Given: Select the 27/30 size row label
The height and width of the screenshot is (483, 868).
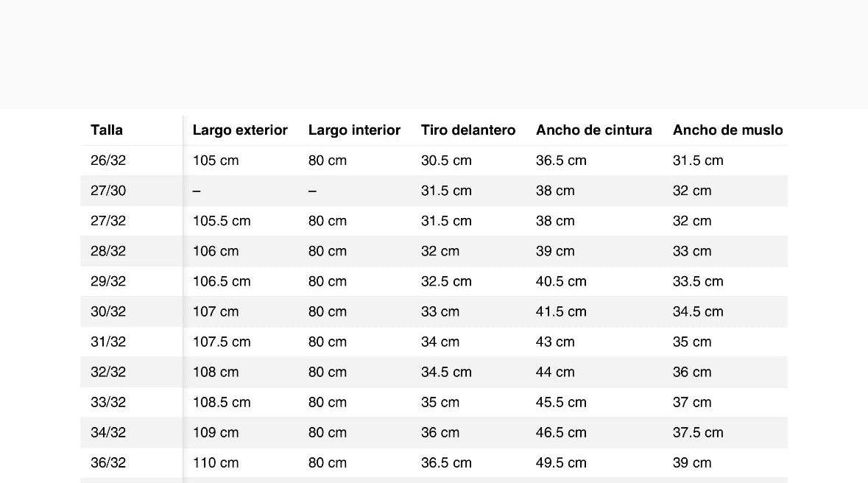Looking at the screenshot, I should tap(108, 191).
